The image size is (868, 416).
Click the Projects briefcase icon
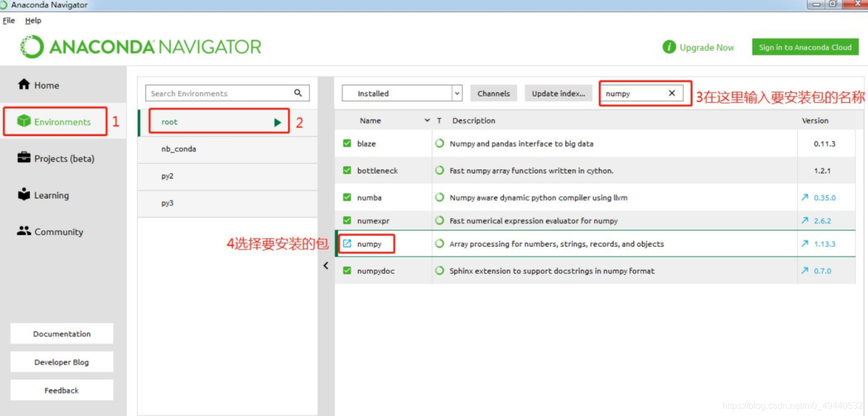(x=24, y=158)
